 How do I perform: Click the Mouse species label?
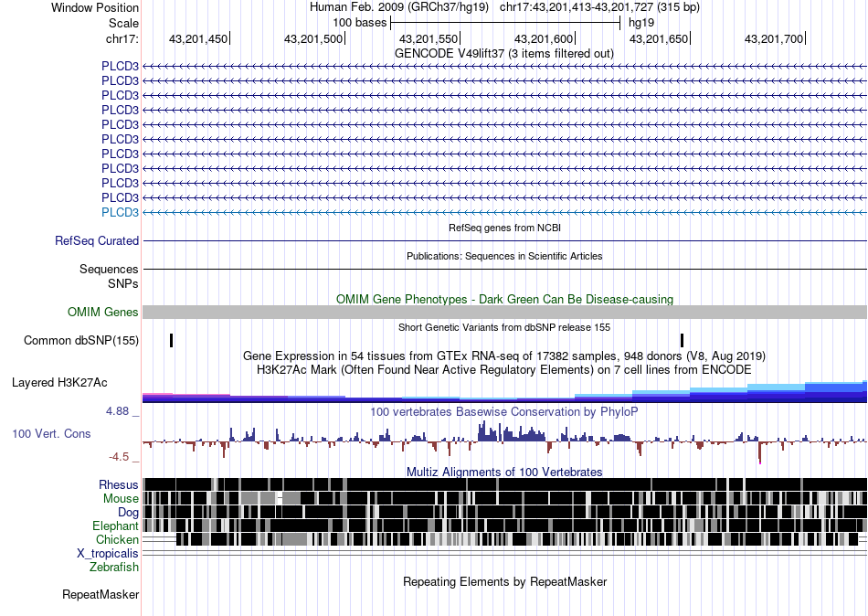click(121, 499)
